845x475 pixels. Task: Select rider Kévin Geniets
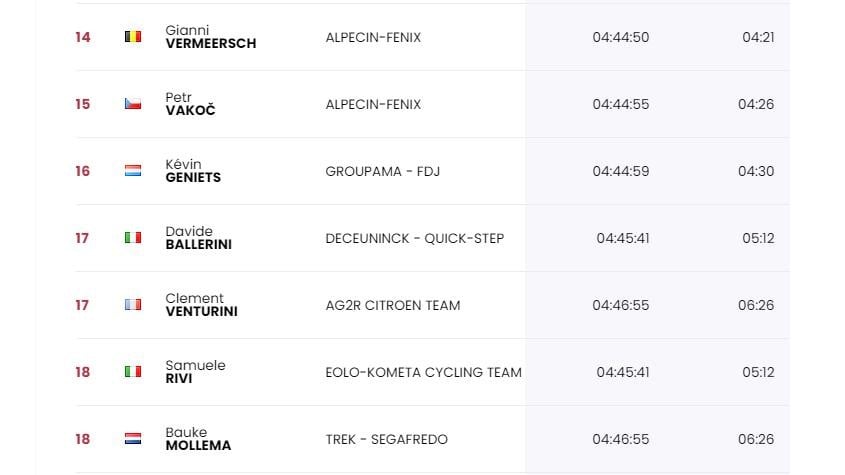[x=193, y=171]
